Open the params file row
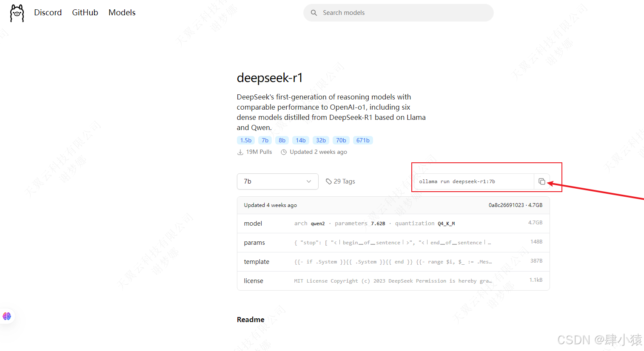 coord(393,243)
